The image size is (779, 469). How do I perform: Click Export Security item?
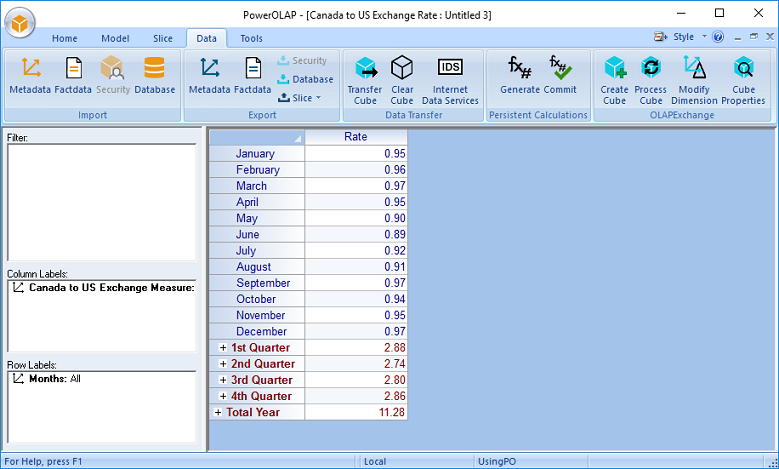302,61
